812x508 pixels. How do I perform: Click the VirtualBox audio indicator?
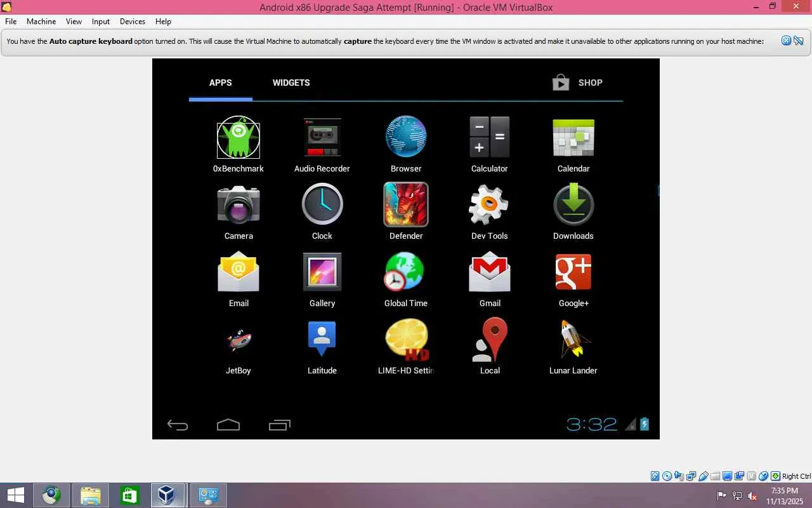tap(679, 476)
